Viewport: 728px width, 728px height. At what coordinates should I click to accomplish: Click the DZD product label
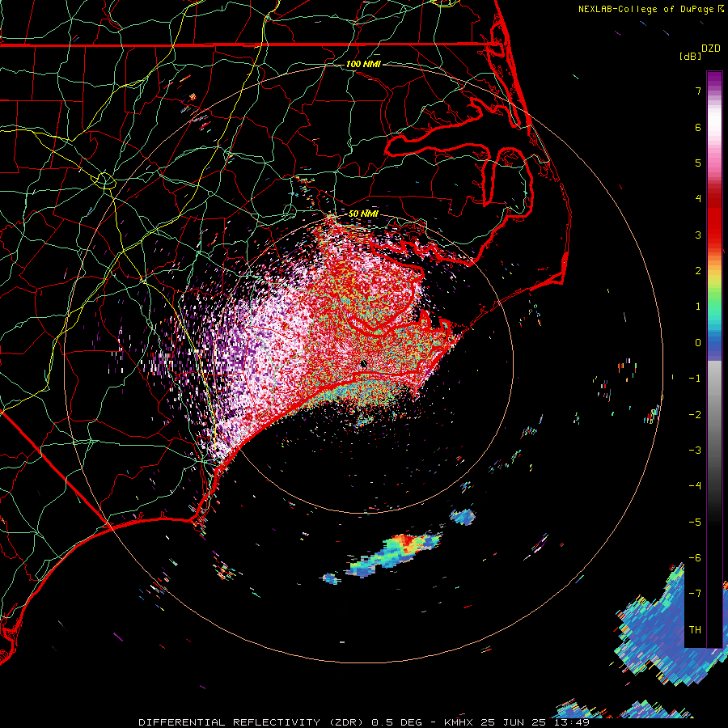click(x=711, y=49)
